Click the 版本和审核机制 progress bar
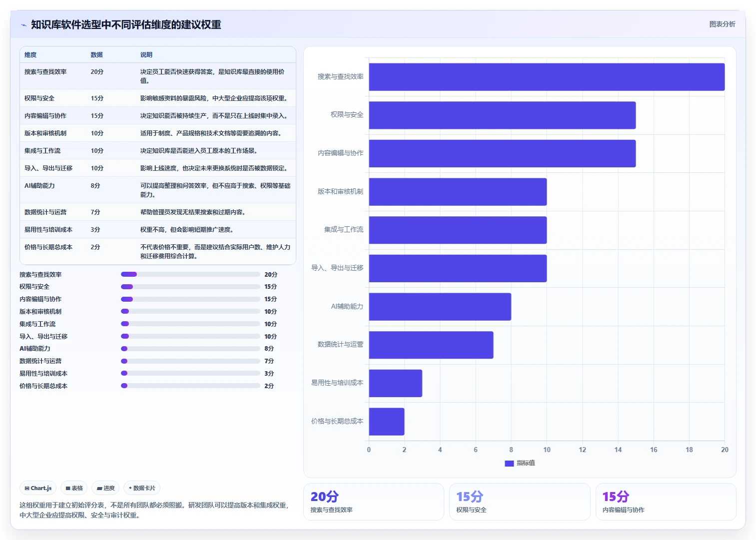The image size is (756, 540). point(190,311)
